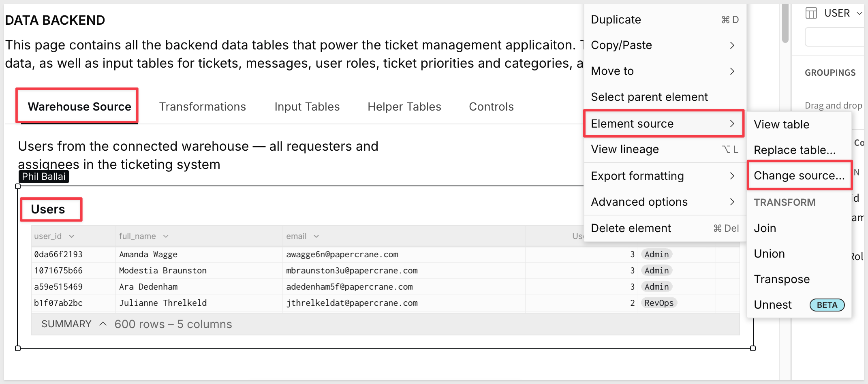Choose Duplicate from the context menu

coord(665,19)
